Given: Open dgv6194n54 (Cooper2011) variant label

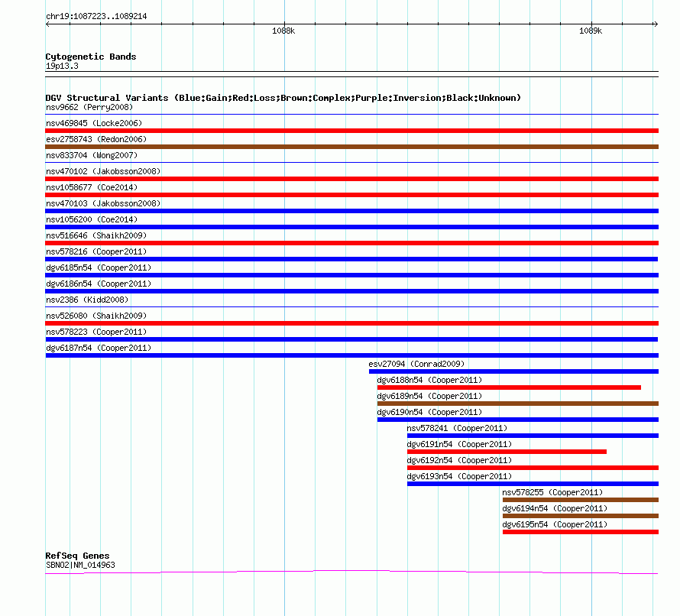Looking at the screenshot, I should tap(555, 508).
